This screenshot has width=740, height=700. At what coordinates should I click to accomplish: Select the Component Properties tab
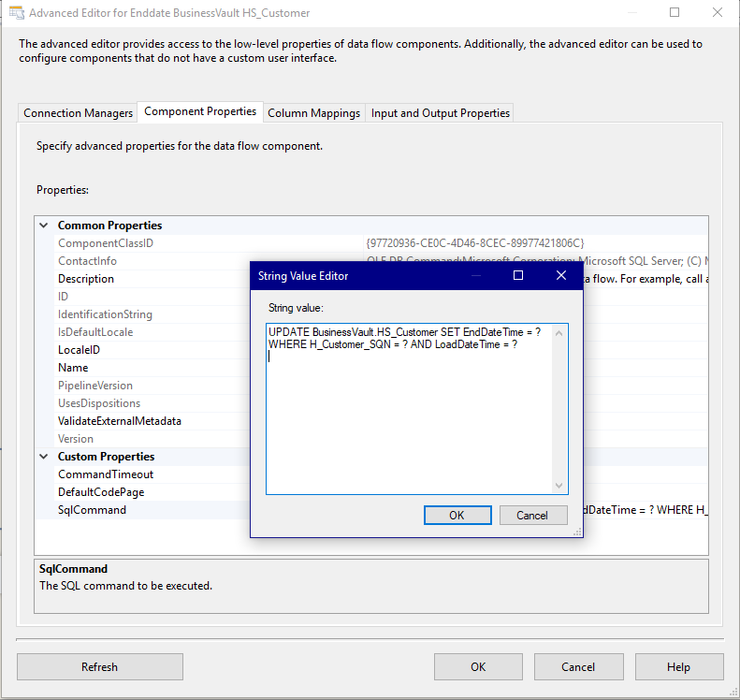pyautogui.click(x=200, y=111)
